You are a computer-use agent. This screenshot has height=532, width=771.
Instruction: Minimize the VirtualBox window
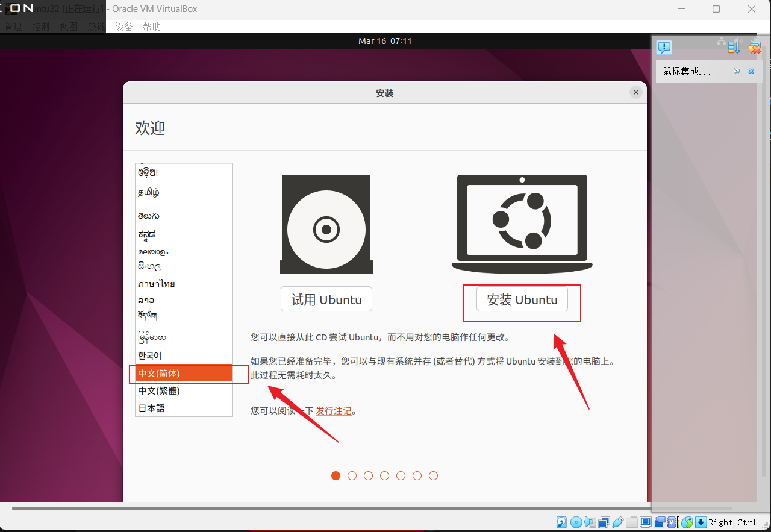[681, 9]
